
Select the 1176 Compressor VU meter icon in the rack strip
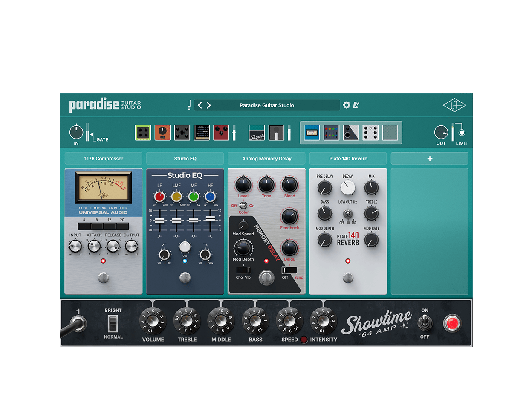coord(312,133)
